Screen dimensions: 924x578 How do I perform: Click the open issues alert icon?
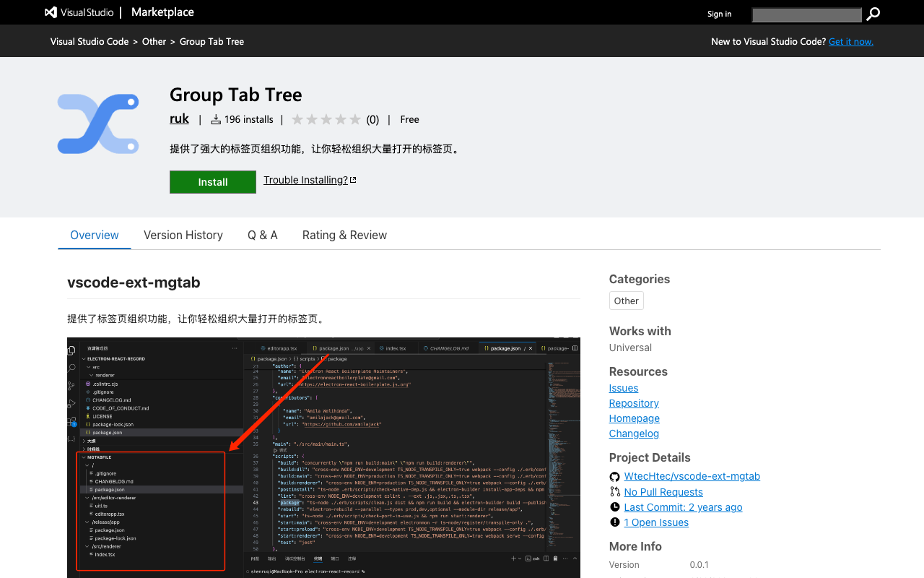(x=614, y=522)
